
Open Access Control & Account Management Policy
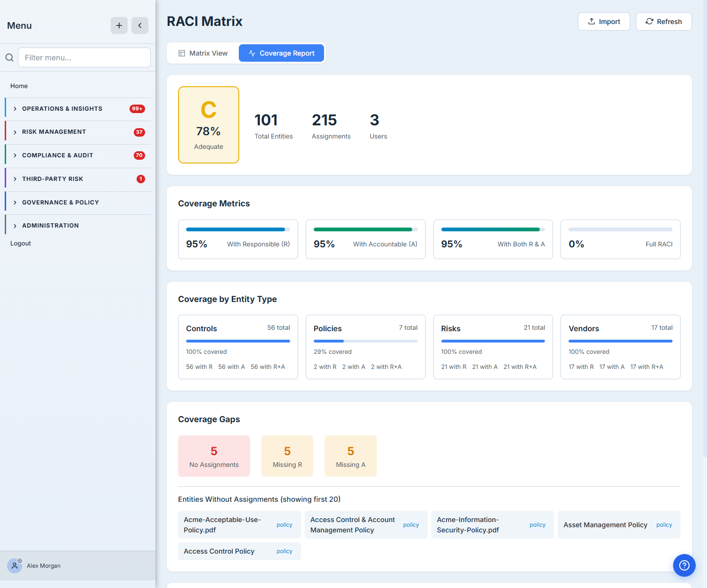point(366,525)
